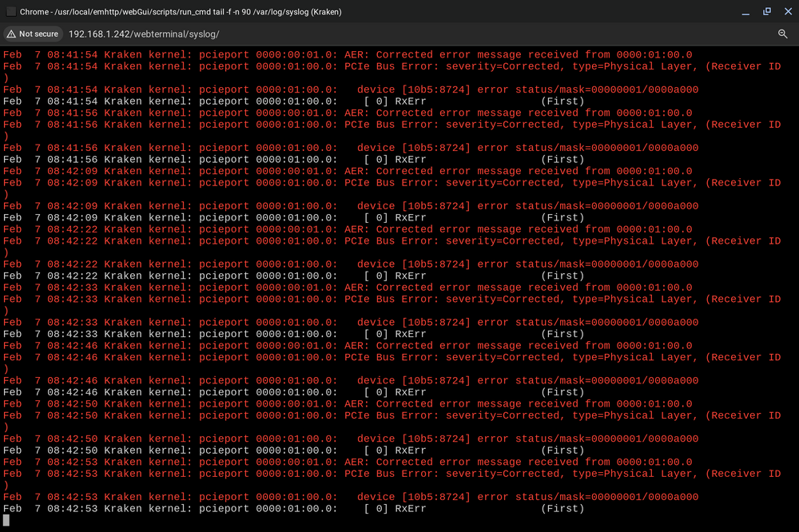Click the window icon beside the Chrome title
The image size is (799, 532).
click(10, 12)
